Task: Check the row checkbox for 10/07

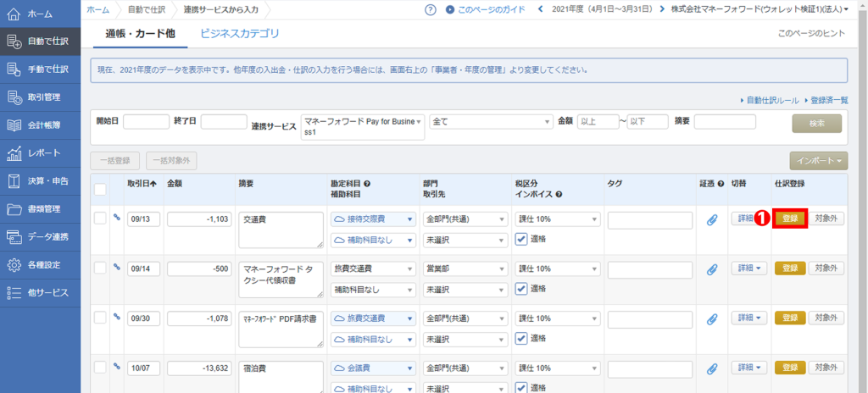Action: pos(100,367)
